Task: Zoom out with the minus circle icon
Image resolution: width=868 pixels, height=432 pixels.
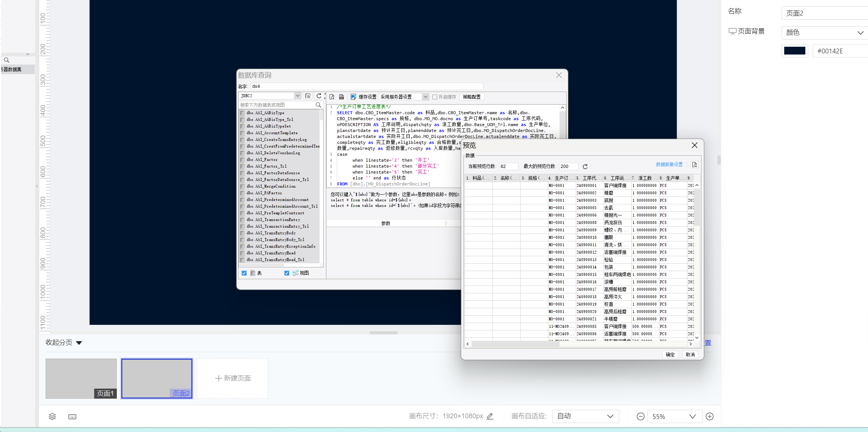Action: point(640,416)
